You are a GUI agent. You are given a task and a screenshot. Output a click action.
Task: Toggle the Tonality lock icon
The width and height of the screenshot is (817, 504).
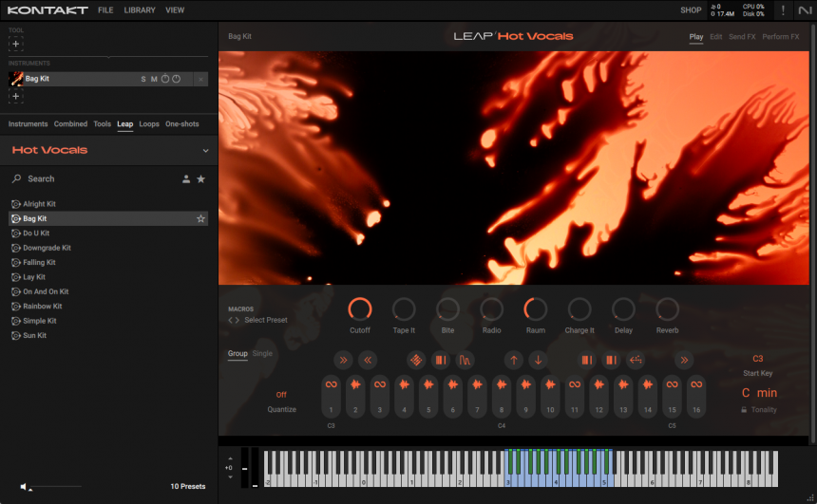[744, 410]
